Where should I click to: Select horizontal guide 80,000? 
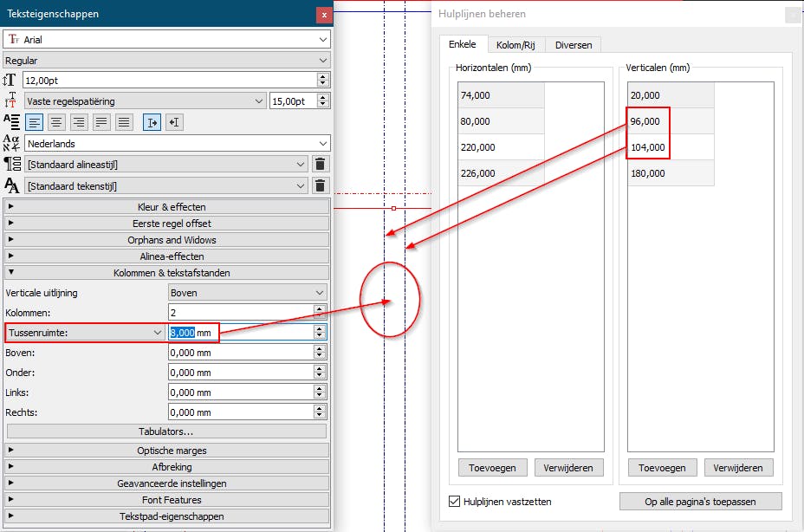501,121
